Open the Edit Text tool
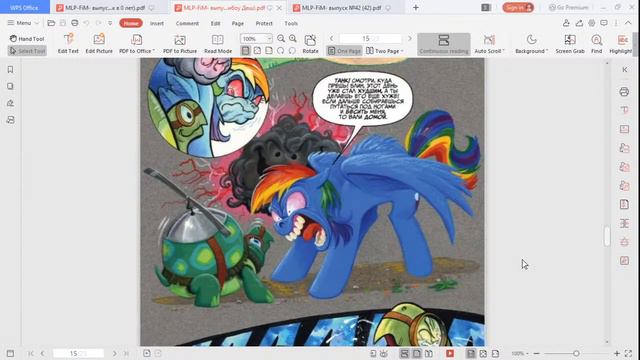The image size is (640, 360). 68,44
